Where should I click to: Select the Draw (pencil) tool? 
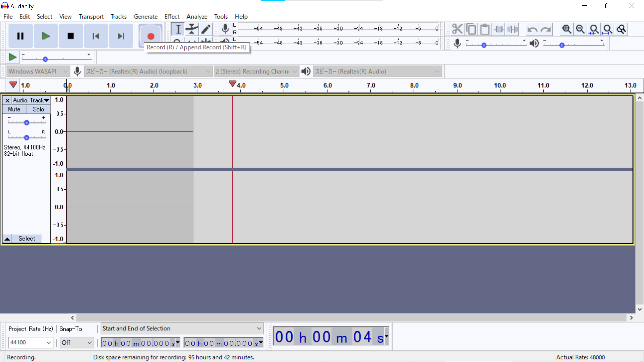[x=206, y=29]
